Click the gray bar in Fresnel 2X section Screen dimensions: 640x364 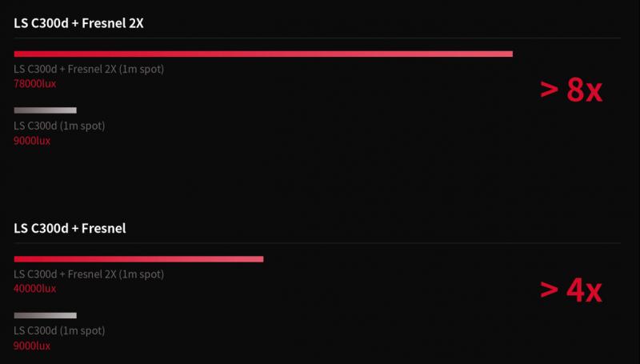[x=46, y=110]
